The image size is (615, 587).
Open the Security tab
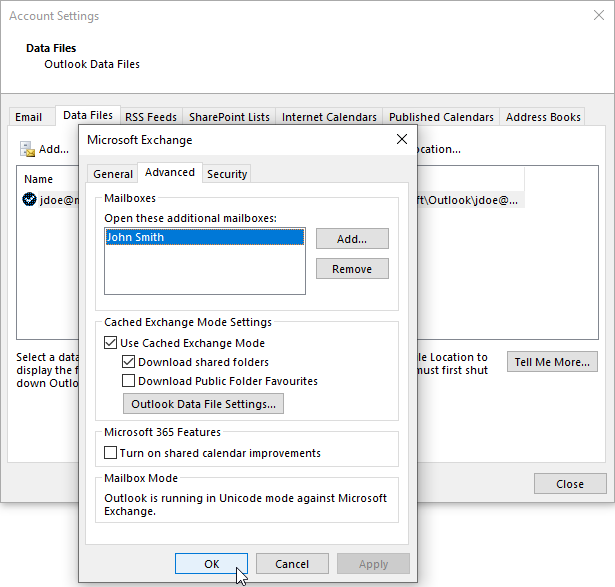(227, 174)
